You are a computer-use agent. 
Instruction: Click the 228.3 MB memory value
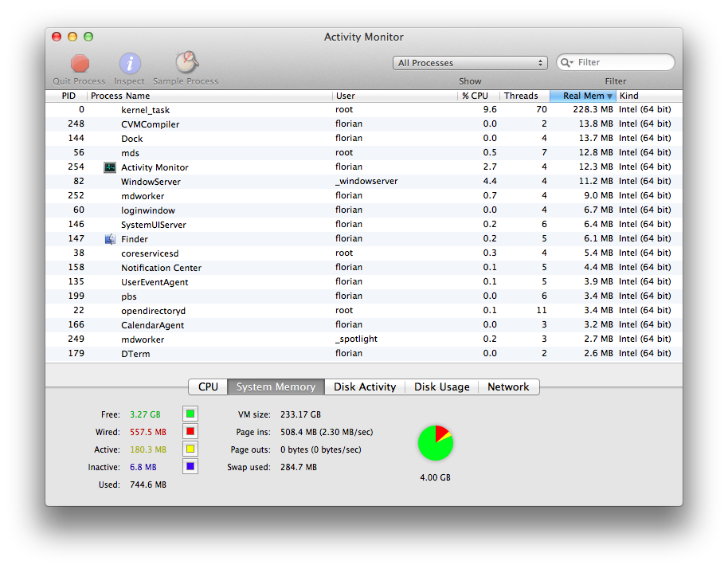[x=593, y=110]
